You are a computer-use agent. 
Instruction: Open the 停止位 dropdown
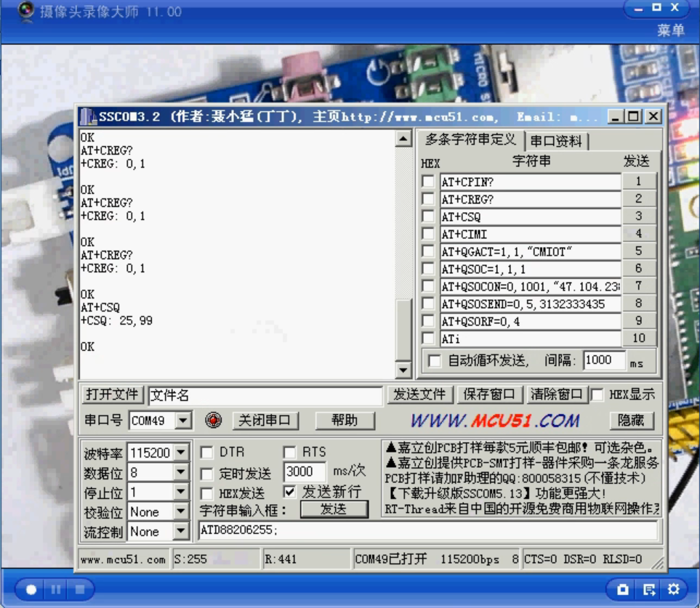pyautogui.click(x=181, y=492)
